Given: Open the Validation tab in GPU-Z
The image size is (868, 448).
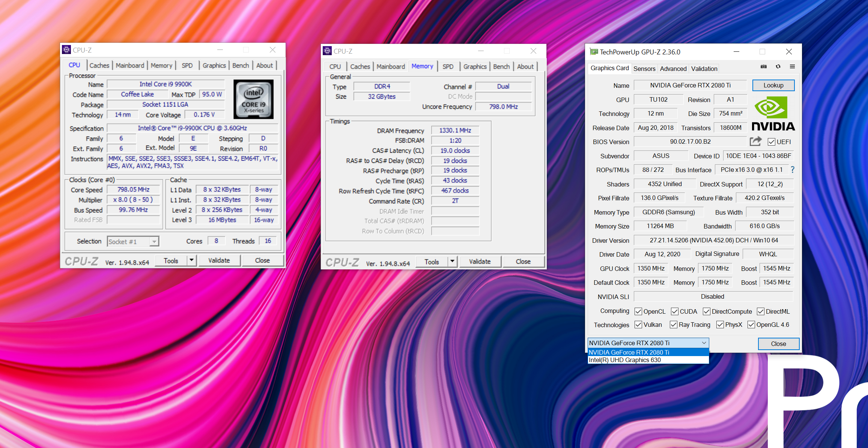Looking at the screenshot, I should click(x=704, y=69).
